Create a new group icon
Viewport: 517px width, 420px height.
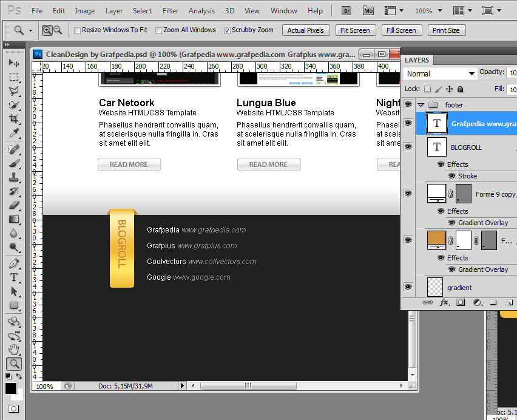(493, 302)
